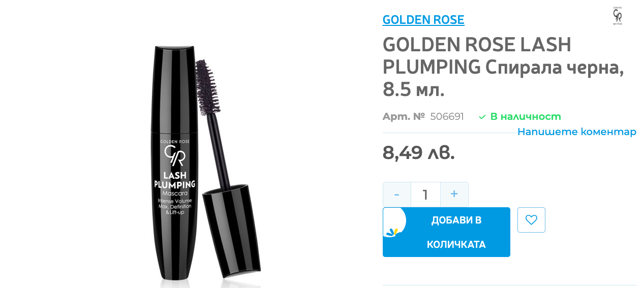Screen dimensions: 644x288
Task: Click the 'В наличност' availability text
Action: point(526,116)
